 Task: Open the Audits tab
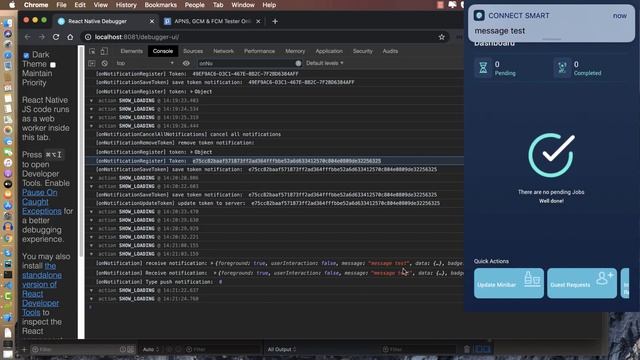[x=390, y=51]
